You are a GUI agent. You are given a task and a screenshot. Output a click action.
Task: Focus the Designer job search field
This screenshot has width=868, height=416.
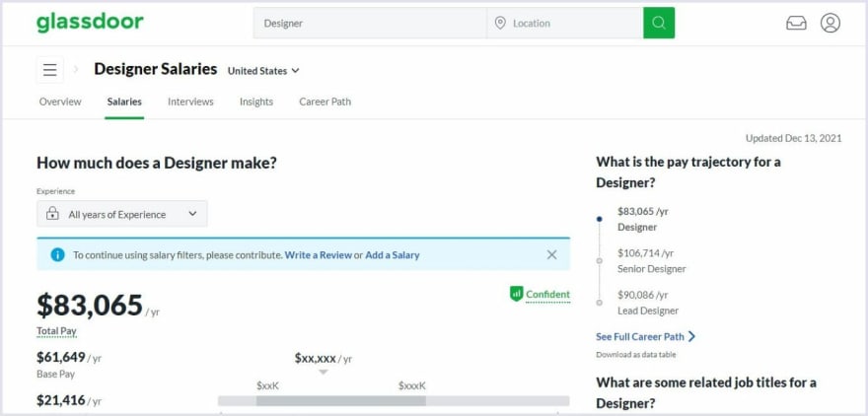(370, 23)
